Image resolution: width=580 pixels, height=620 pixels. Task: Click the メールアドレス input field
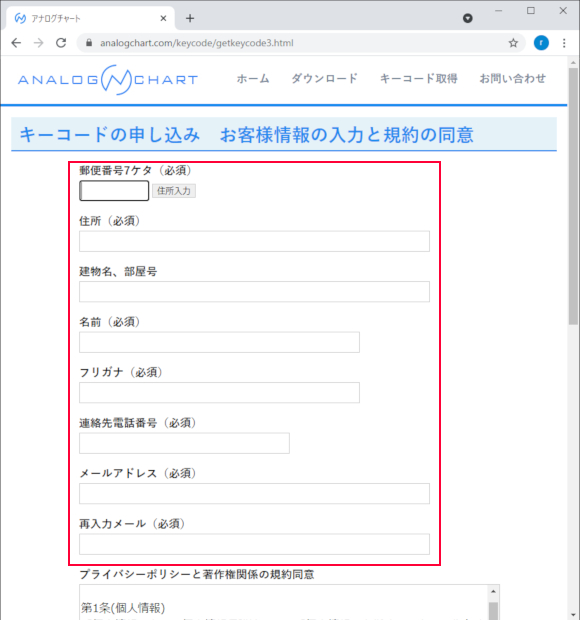254,493
